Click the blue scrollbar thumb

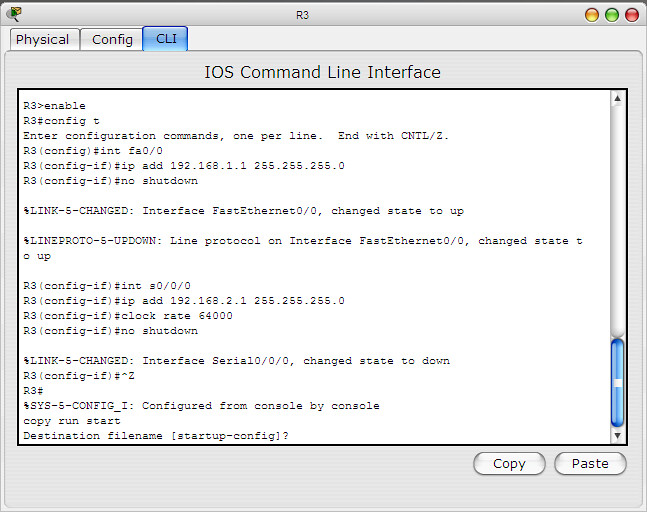pyautogui.click(x=617, y=381)
